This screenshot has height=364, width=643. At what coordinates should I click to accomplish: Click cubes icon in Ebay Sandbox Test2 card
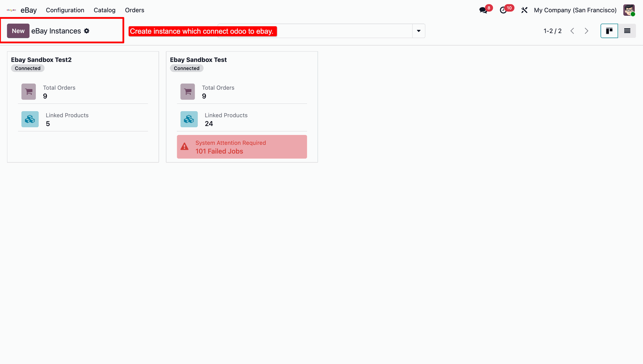[x=30, y=119]
